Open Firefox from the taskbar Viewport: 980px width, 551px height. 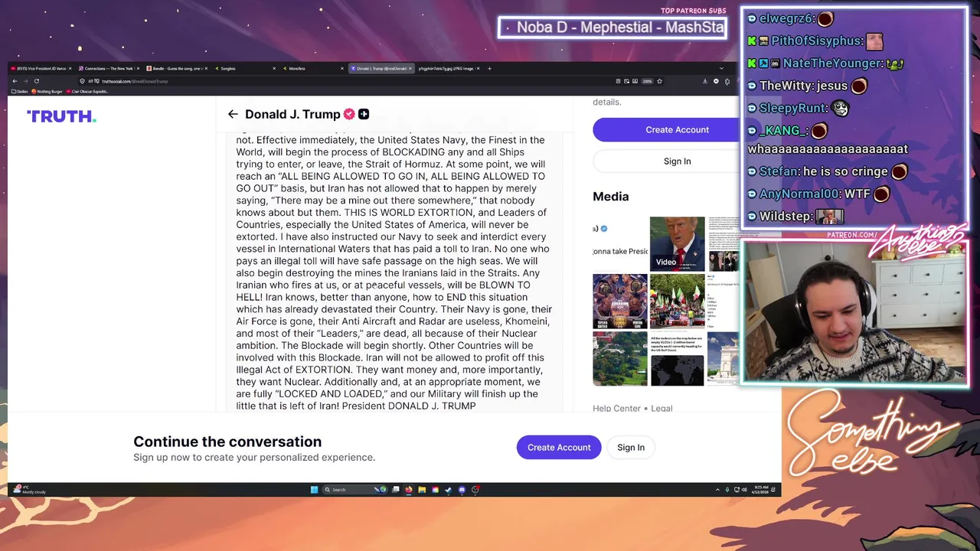coord(409,490)
